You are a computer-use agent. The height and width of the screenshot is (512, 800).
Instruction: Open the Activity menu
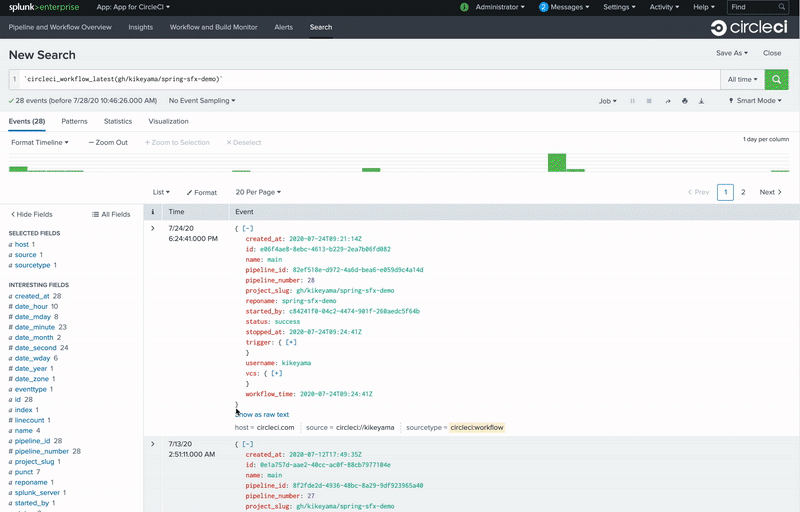[664, 7]
